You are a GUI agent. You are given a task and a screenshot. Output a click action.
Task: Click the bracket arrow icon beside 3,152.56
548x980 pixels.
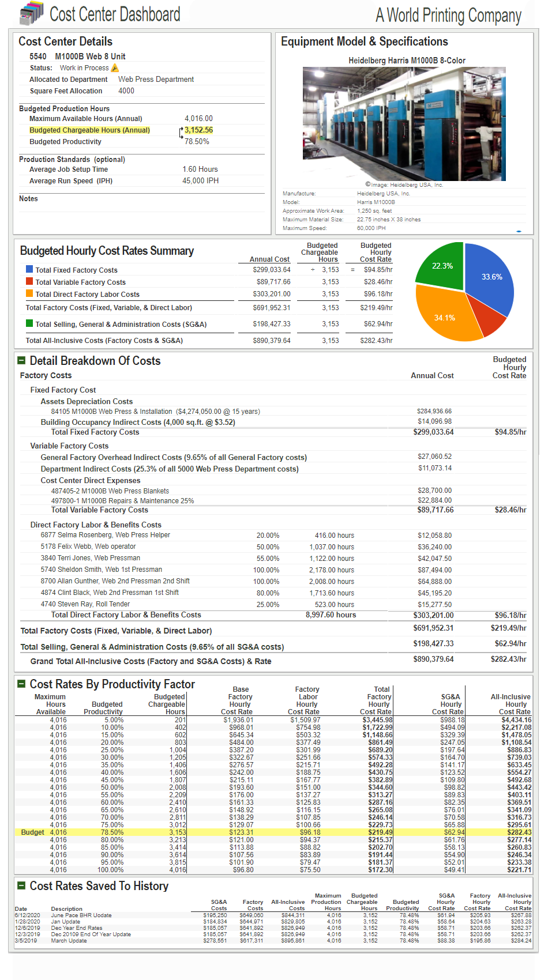[181, 133]
